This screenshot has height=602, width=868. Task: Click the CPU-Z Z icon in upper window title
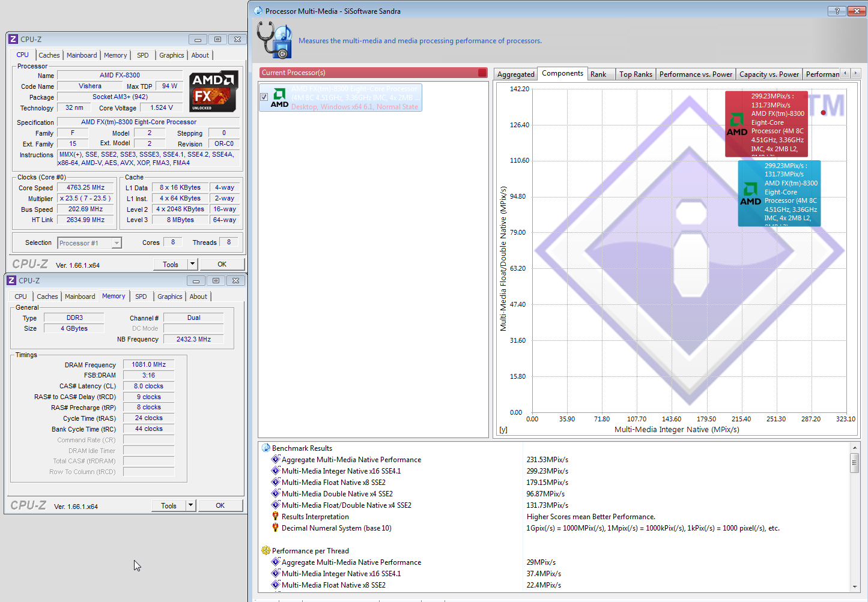(13, 39)
